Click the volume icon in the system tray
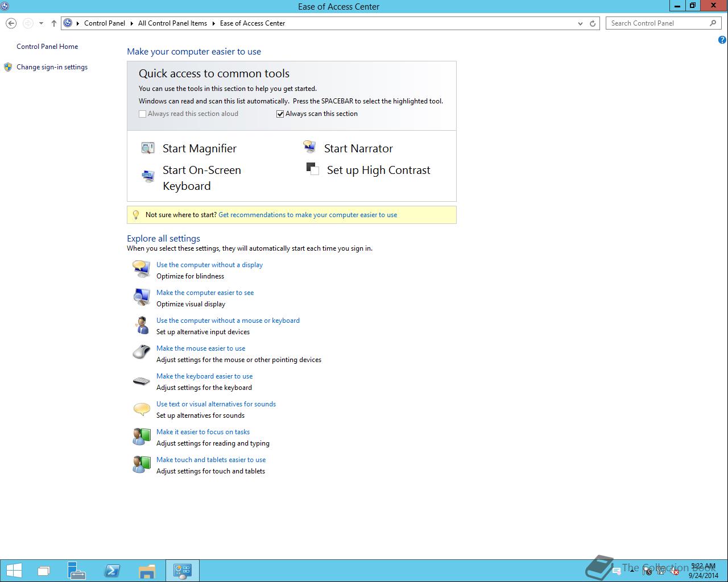 pos(675,571)
